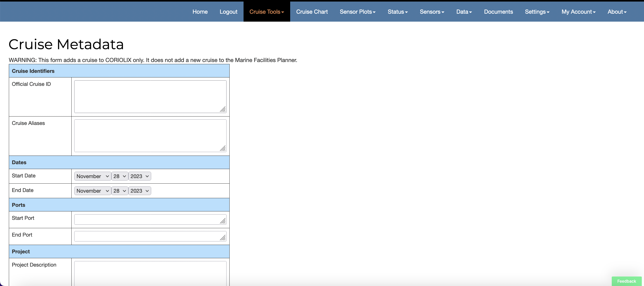The height and width of the screenshot is (286, 644).
Task: Expand the About menu
Action: click(617, 12)
